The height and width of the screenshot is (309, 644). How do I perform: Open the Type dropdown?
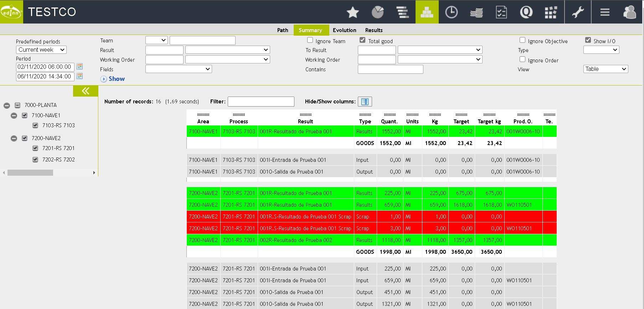coord(601,50)
